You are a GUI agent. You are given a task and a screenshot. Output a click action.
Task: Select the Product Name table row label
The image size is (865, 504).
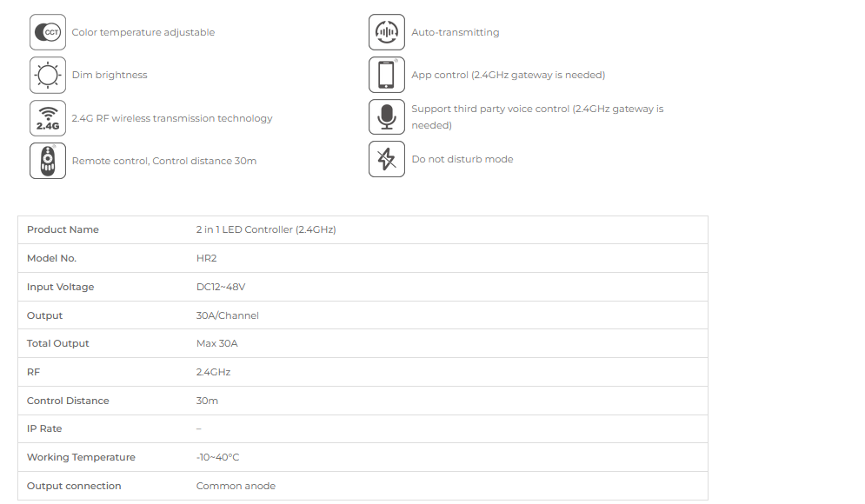tap(63, 229)
